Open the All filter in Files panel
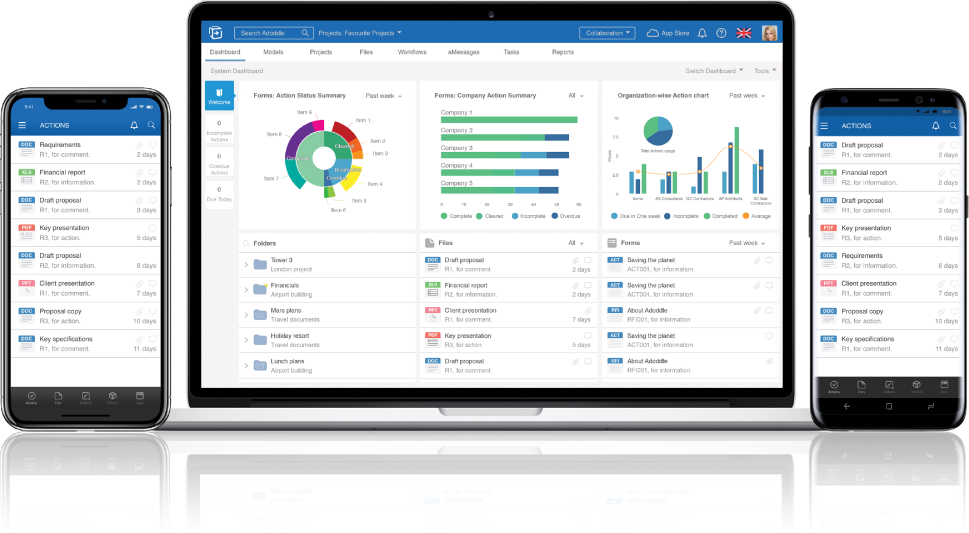This screenshot has width=969, height=533. coord(575,243)
